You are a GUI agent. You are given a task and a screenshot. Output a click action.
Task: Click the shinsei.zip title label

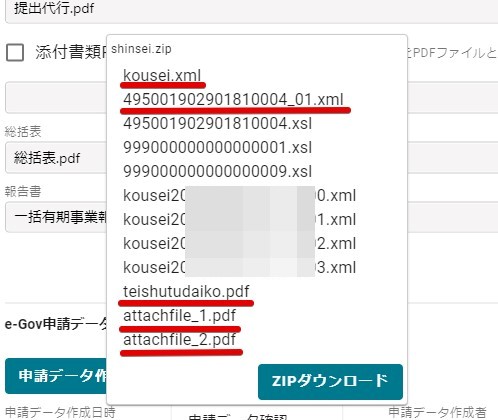pyautogui.click(x=141, y=49)
